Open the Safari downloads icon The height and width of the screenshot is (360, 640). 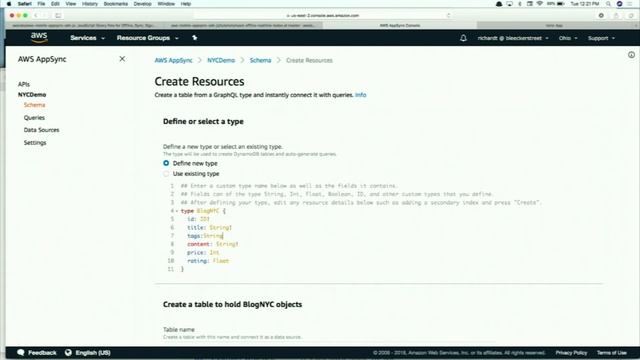(x=601, y=16)
